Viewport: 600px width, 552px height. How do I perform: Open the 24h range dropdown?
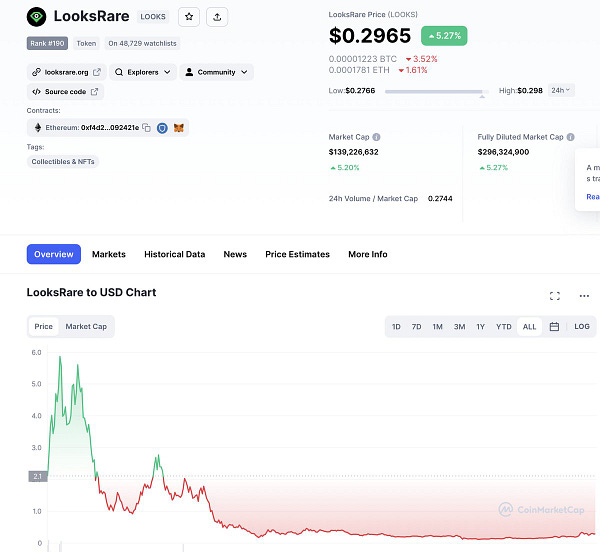[x=561, y=90]
